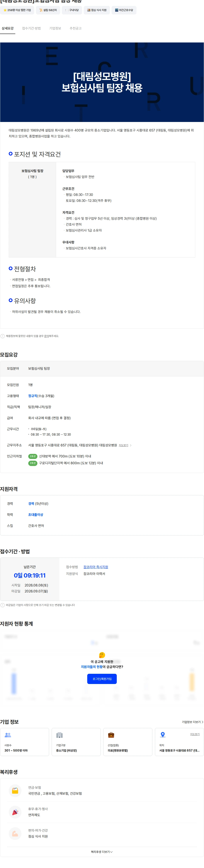Click the 서류전형 > 면접 > 최종합격 process line
Image resolution: width=204 pixels, height=868 pixels.
(x=31, y=280)
